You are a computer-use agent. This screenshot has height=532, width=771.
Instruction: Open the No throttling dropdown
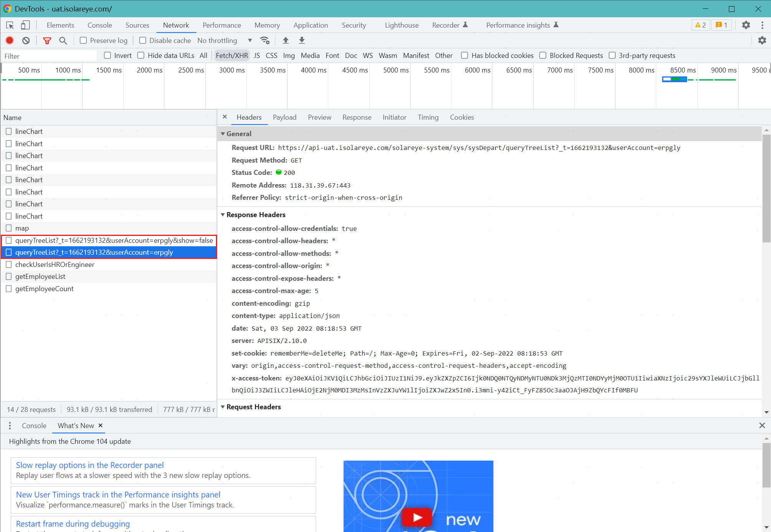(x=224, y=40)
